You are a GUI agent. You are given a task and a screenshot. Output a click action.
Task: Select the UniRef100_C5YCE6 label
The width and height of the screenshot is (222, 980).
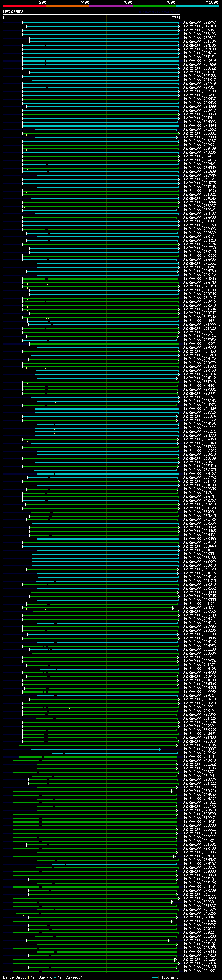199,412
